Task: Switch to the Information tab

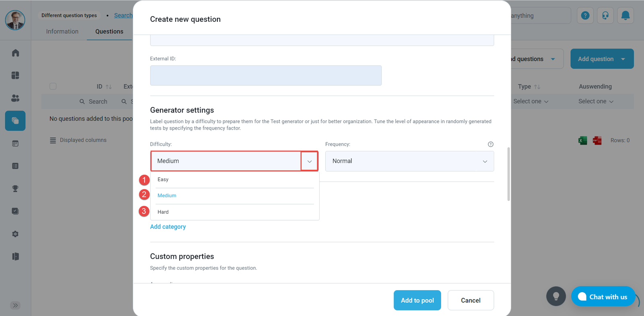Action: click(62, 31)
